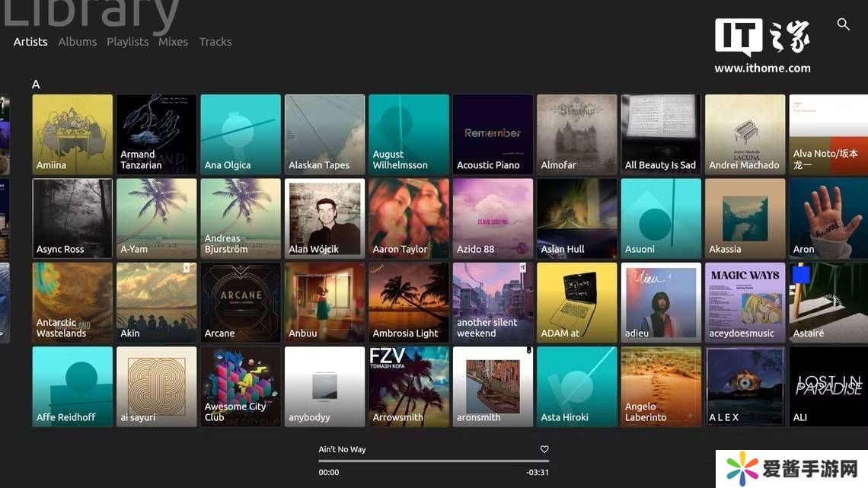The image size is (868, 488).
Task: Go to the Tracks tab
Action: [x=215, y=42]
